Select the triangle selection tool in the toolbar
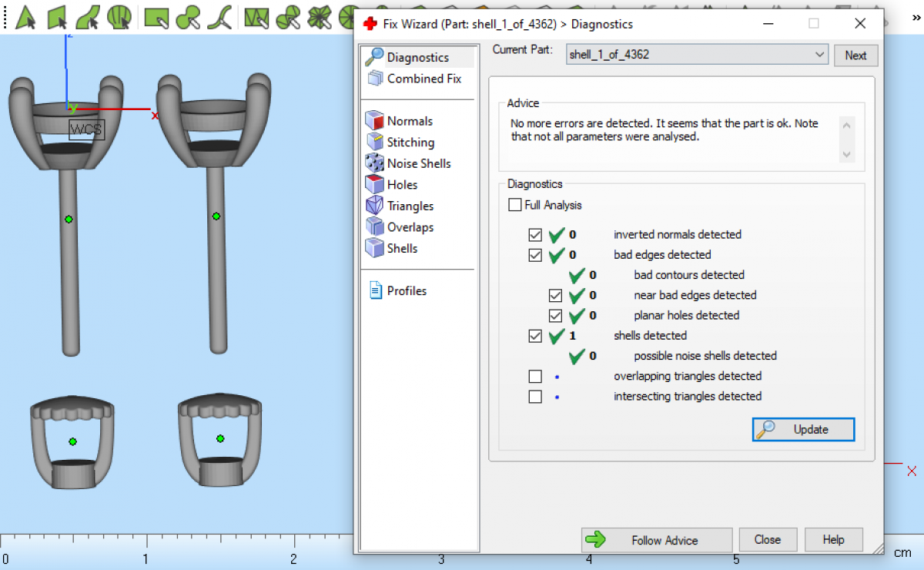This screenshot has height=570, width=924. click(x=26, y=16)
